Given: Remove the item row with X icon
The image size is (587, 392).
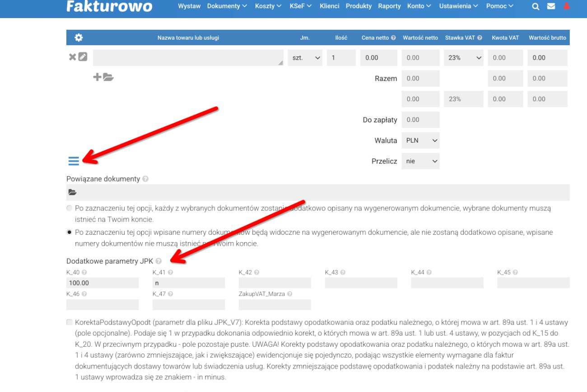Looking at the screenshot, I should pyautogui.click(x=72, y=57).
